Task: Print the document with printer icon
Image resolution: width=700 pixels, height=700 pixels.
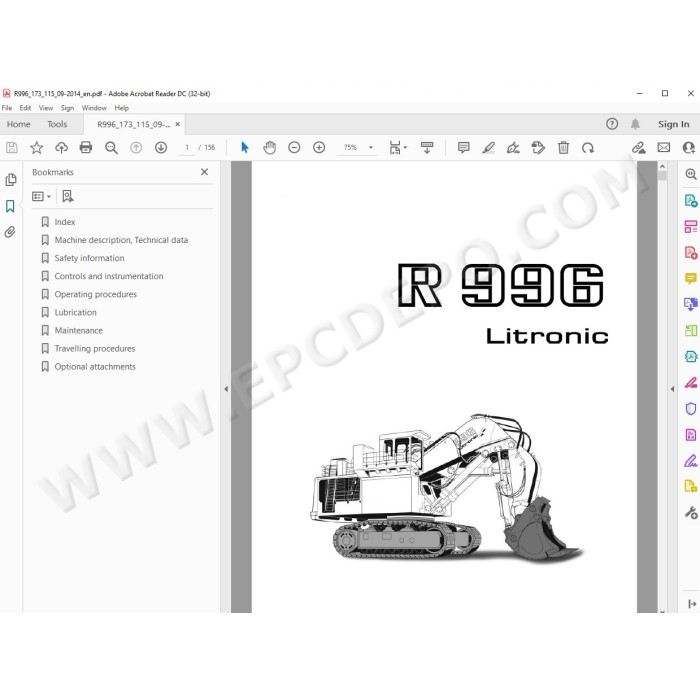Action: [86, 147]
